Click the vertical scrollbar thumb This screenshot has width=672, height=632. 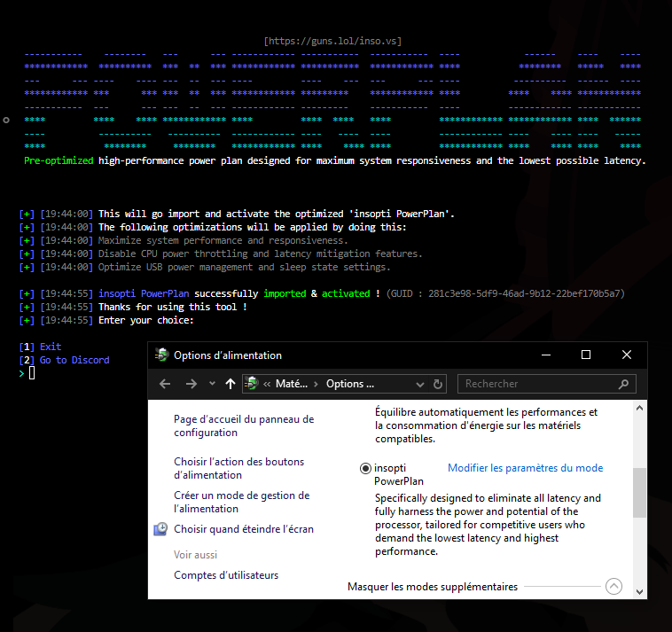pyautogui.click(x=639, y=493)
